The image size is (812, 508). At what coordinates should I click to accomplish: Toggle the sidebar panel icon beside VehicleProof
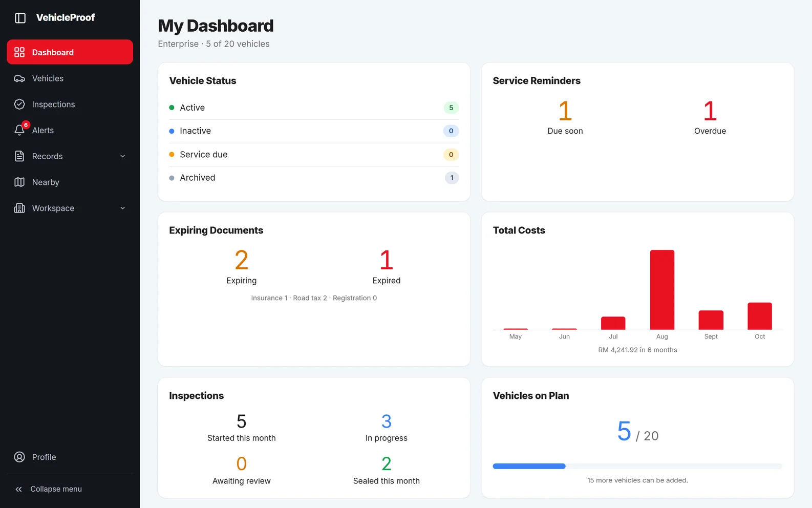coord(20,18)
